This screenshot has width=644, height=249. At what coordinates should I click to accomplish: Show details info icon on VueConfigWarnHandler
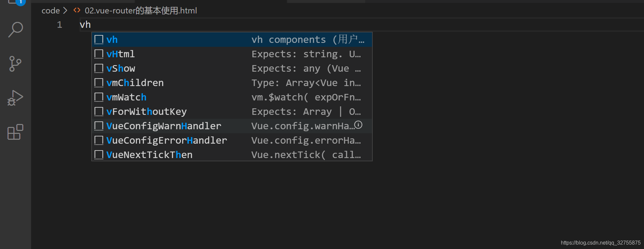pyautogui.click(x=358, y=125)
